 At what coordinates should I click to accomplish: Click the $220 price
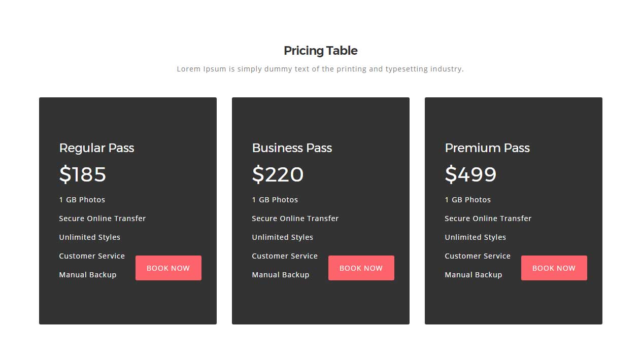(278, 174)
